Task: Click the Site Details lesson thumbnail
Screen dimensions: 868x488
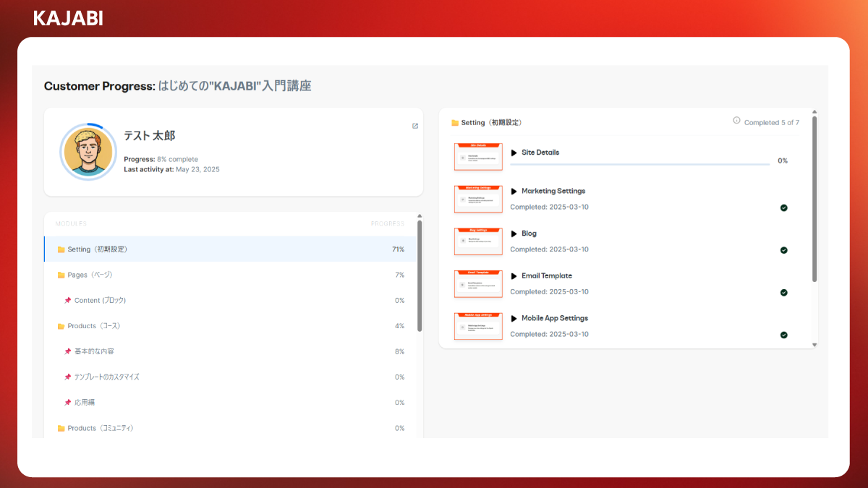Action: (478, 157)
